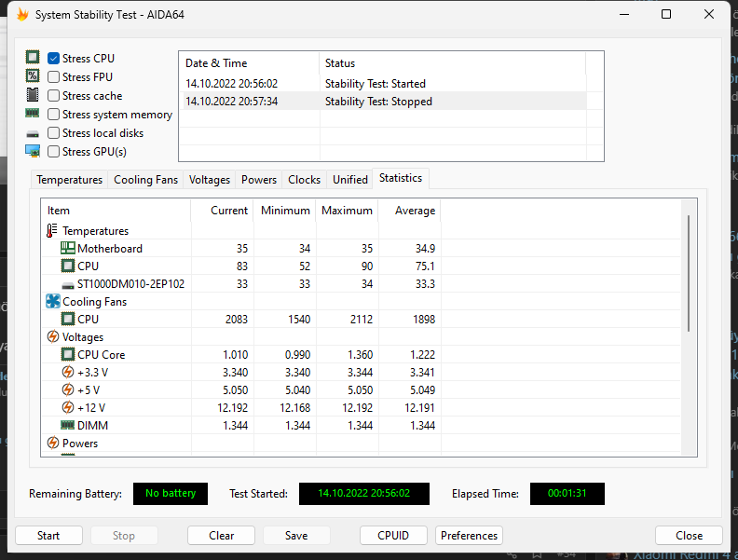Viewport: 738px width, 560px height.
Task: Enable Stress local disks checkbox
Action: pyautogui.click(x=54, y=133)
